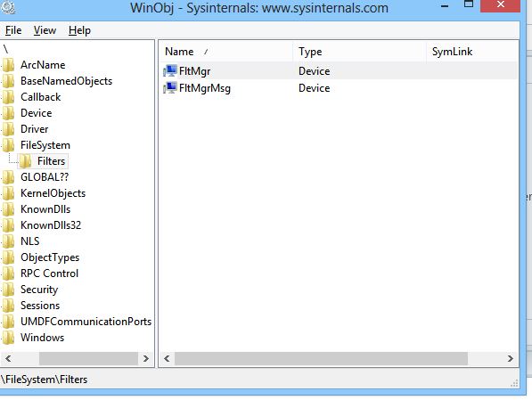Open the Help menu
Viewport: 532px width, 400px height.
coord(79,30)
